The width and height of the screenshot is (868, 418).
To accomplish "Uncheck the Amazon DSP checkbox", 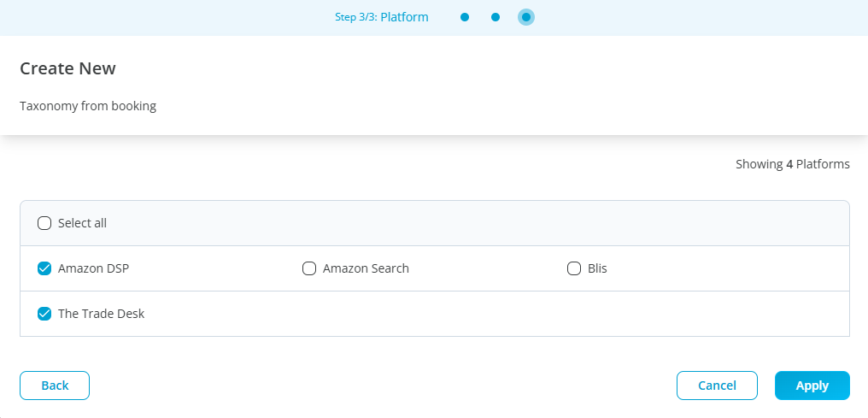I will click(44, 268).
